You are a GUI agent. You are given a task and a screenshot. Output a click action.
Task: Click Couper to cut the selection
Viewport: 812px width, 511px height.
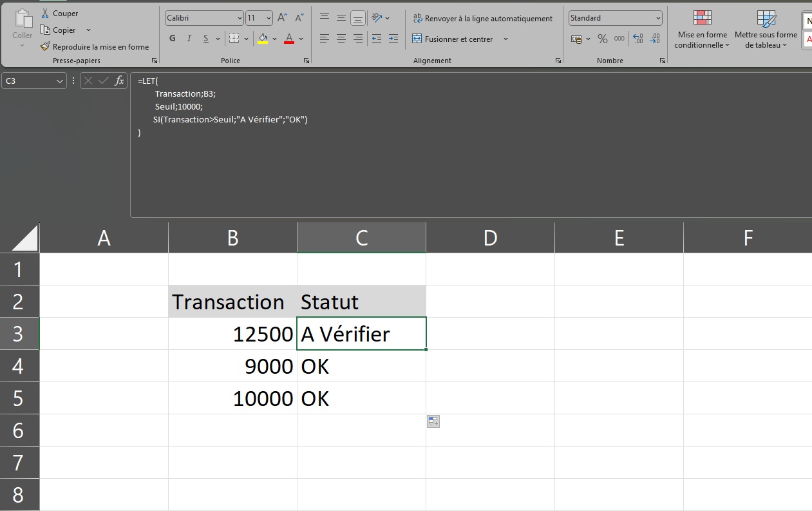59,13
